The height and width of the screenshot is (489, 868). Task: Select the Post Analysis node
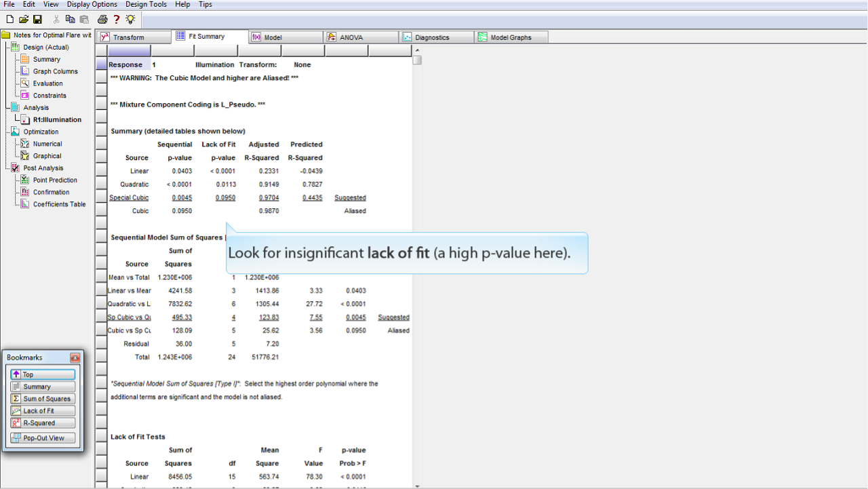point(37,168)
